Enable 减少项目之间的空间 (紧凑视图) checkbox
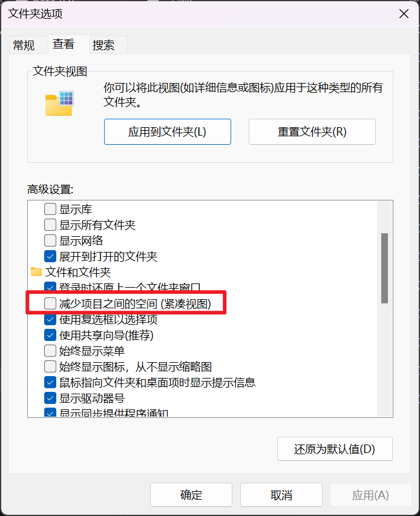The height and width of the screenshot is (516, 420). click(x=50, y=303)
